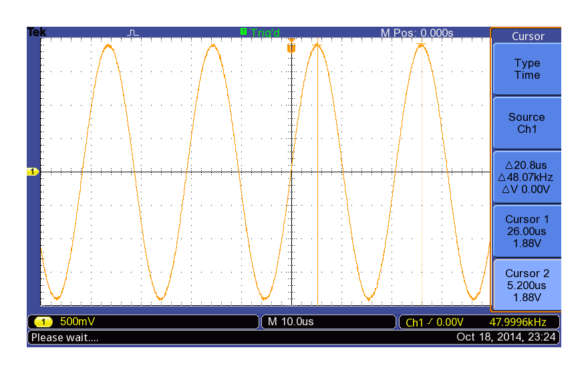This screenshot has height=374, width=588.
Task: Click the orange trigger position marker
Action: [291, 47]
